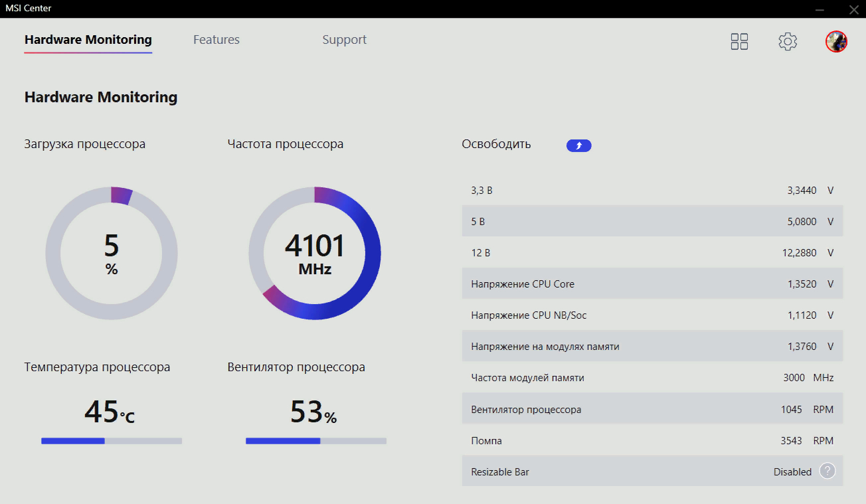Select the Hardware Monitoring tab
The width and height of the screenshot is (866, 504).
pos(88,40)
